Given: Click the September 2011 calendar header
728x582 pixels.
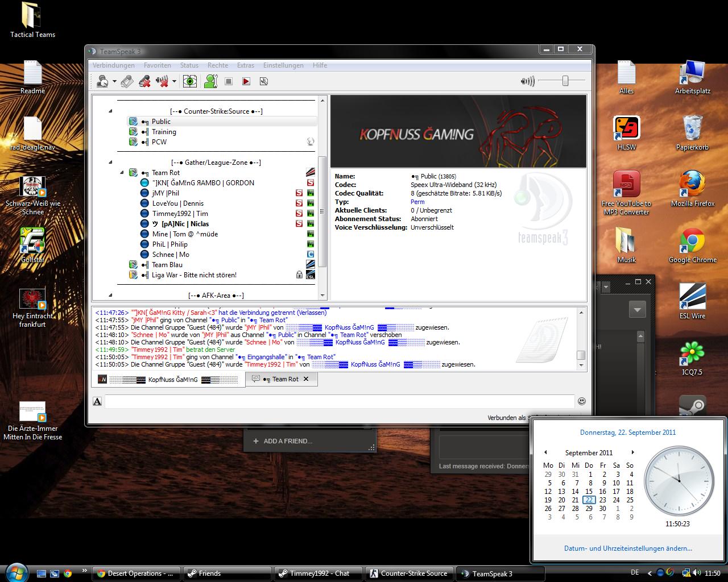Looking at the screenshot, I should tap(589, 453).
